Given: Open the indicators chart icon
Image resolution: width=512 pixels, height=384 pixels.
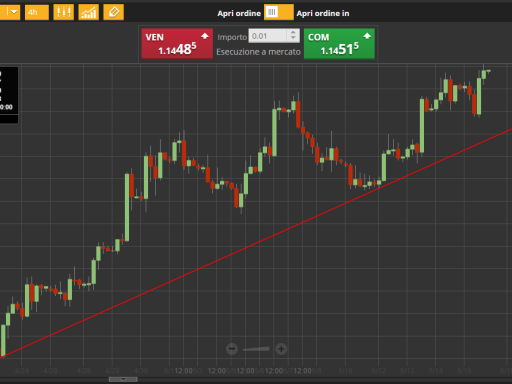Looking at the screenshot, I should click(x=88, y=12).
